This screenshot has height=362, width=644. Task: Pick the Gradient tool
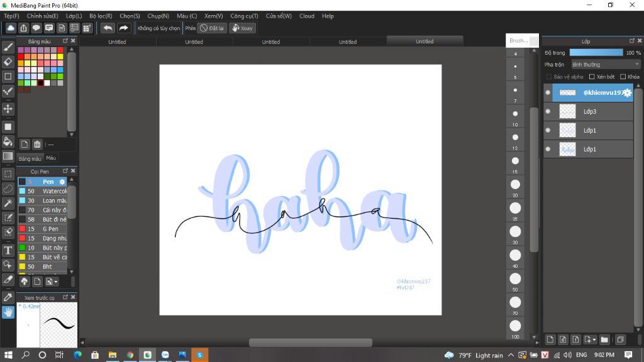pyautogui.click(x=8, y=156)
